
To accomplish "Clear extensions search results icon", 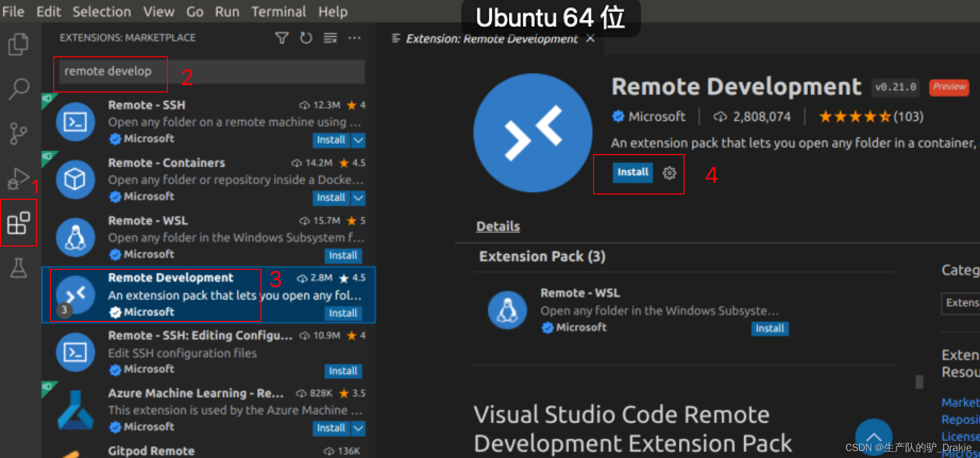I will (331, 38).
